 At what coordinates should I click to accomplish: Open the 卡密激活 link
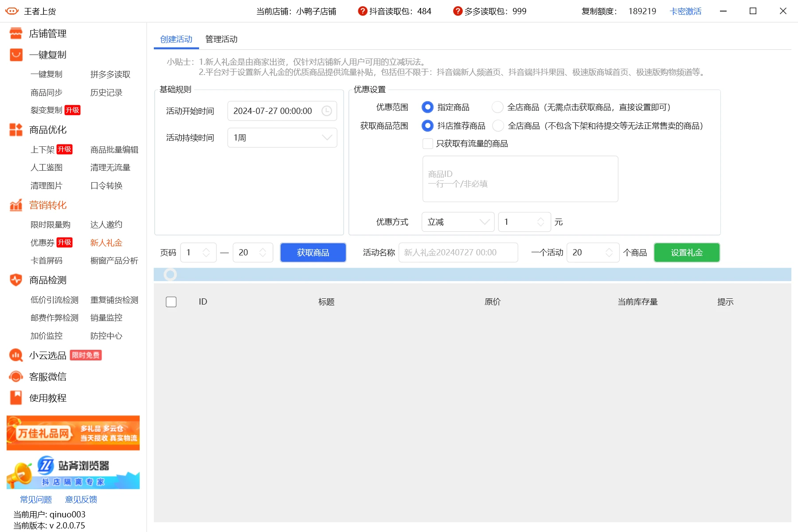pyautogui.click(x=685, y=11)
